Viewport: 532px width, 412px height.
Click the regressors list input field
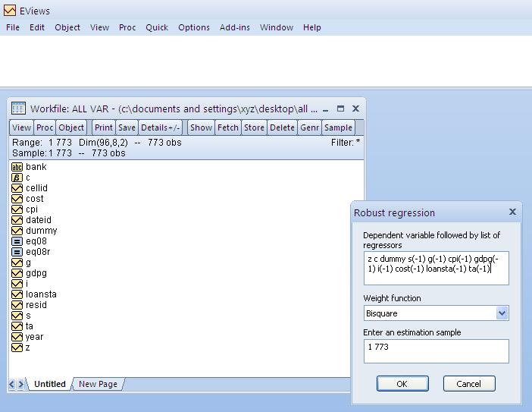point(436,268)
